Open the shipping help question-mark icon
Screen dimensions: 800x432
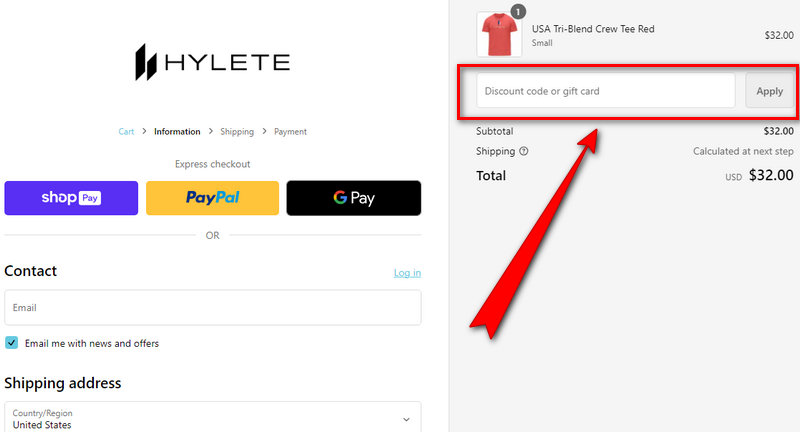pos(523,151)
